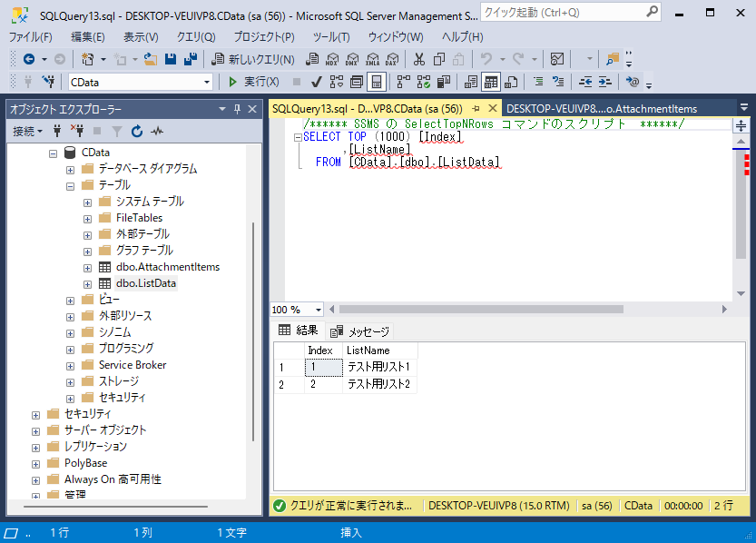Copy selection with the copy icon
Image resolution: width=756 pixels, height=543 pixels.
pyautogui.click(x=438, y=59)
